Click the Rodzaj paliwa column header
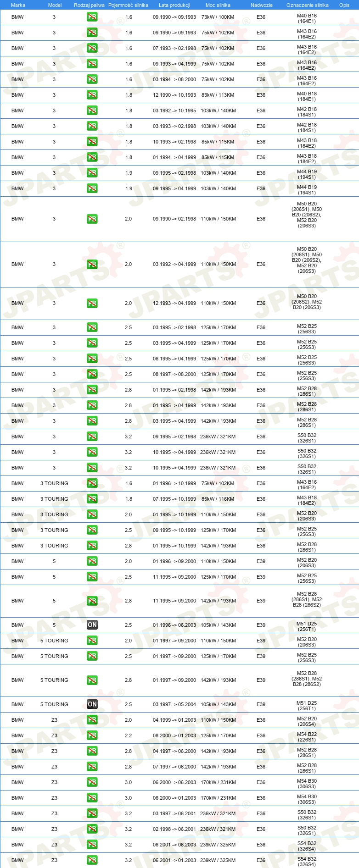Screen dimensions: 359x868 click(x=89, y=5)
